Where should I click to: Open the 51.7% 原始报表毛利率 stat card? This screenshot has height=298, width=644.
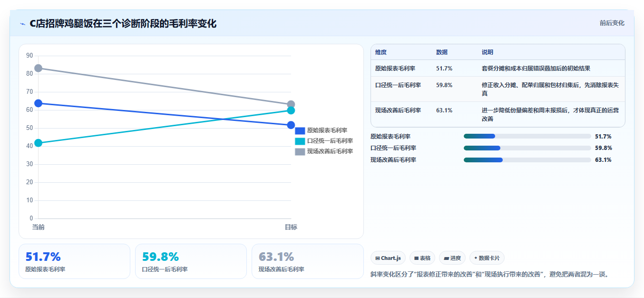coord(74,261)
